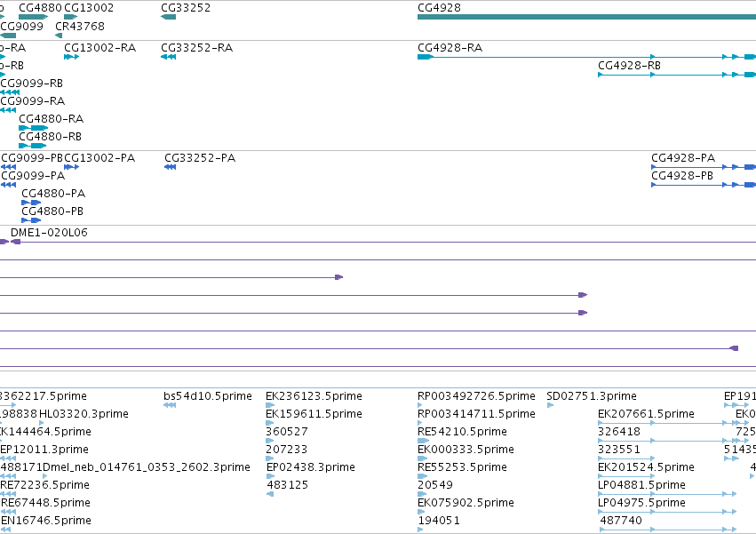Click Dmel_neb_014761_0353_2602.3prime label
Screen dimensions: 756x534
147,467
